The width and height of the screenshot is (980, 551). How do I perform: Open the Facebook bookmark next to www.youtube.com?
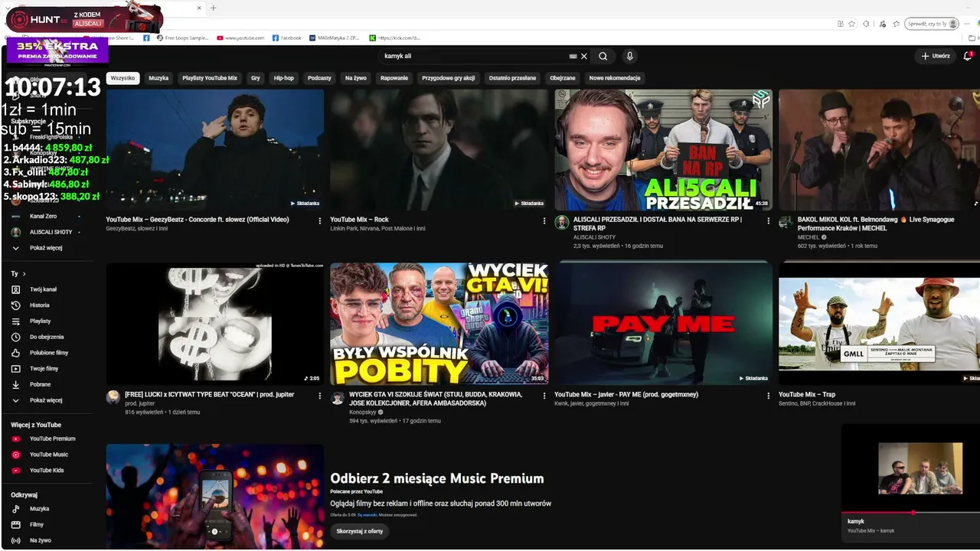pyautogui.click(x=287, y=37)
